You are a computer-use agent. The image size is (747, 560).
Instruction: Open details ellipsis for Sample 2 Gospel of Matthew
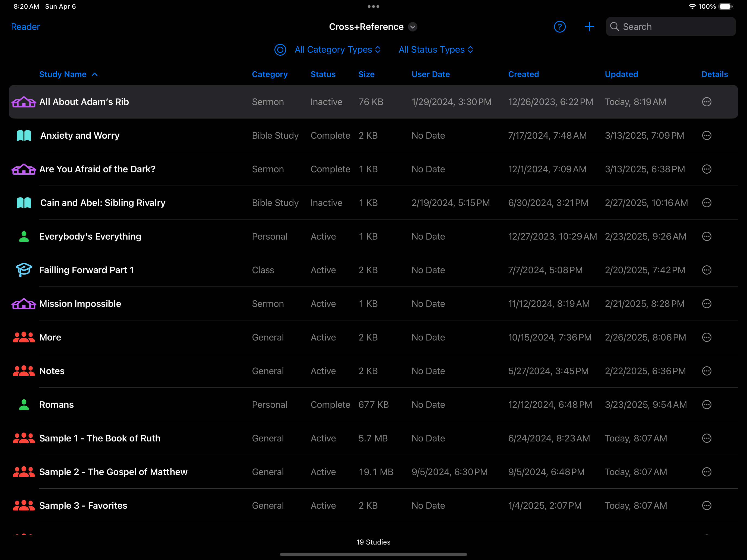coord(707,472)
